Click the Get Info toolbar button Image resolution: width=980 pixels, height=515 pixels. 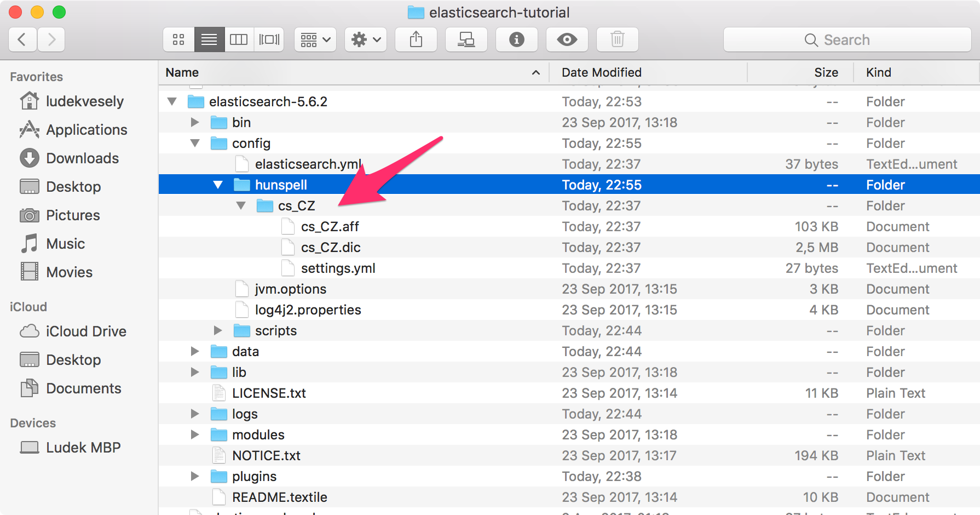(517, 39)
